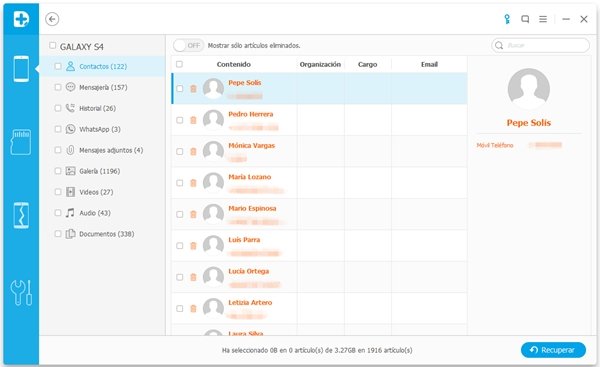Check the Documentos (338) checkbox
This screenshot has width=600, height=367.
point(58,233)
